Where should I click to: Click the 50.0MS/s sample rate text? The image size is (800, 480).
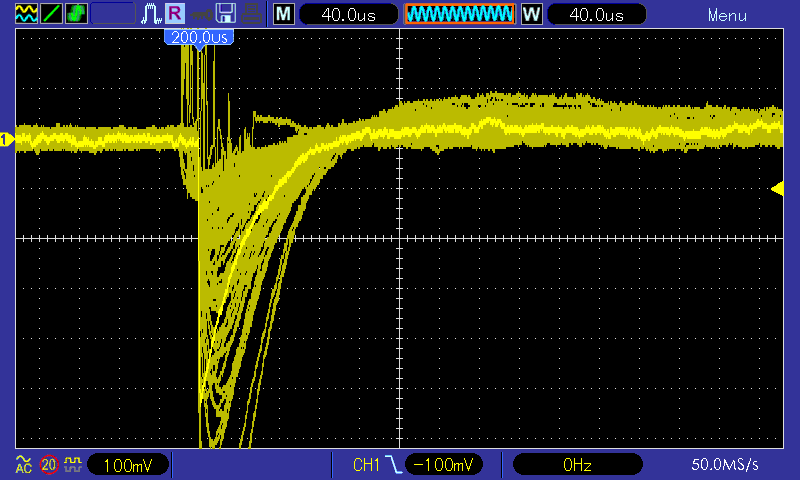[x=724, y=464]
